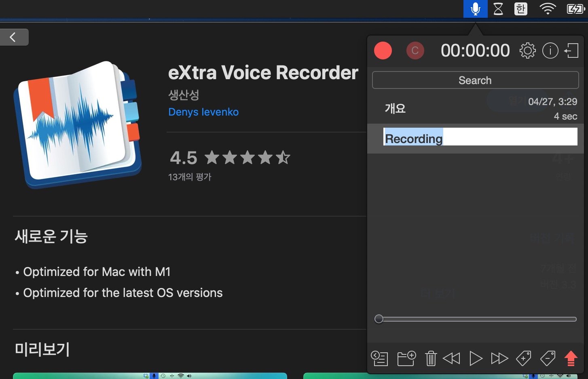Image resolution: width=588 pixels, height=379 pixels.
Task: Click the playback position slider knob
Action: click(x=379, y=319)
